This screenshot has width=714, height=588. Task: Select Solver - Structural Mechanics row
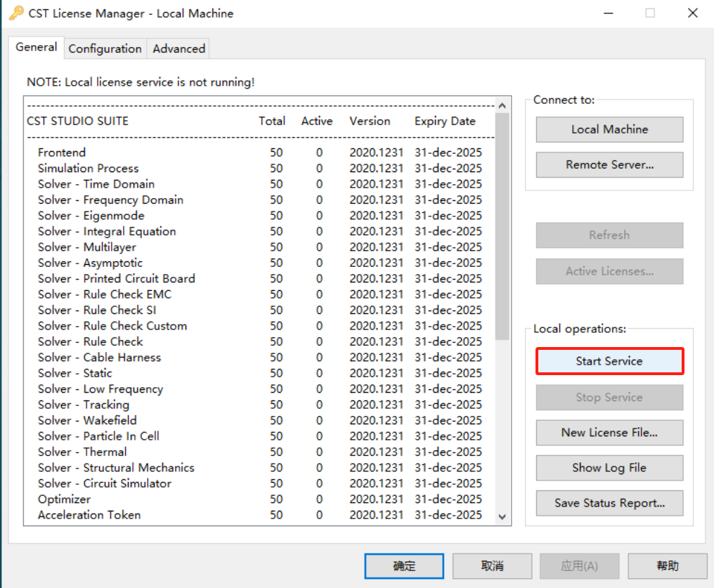pyautogui.click(x=260, y=468)
